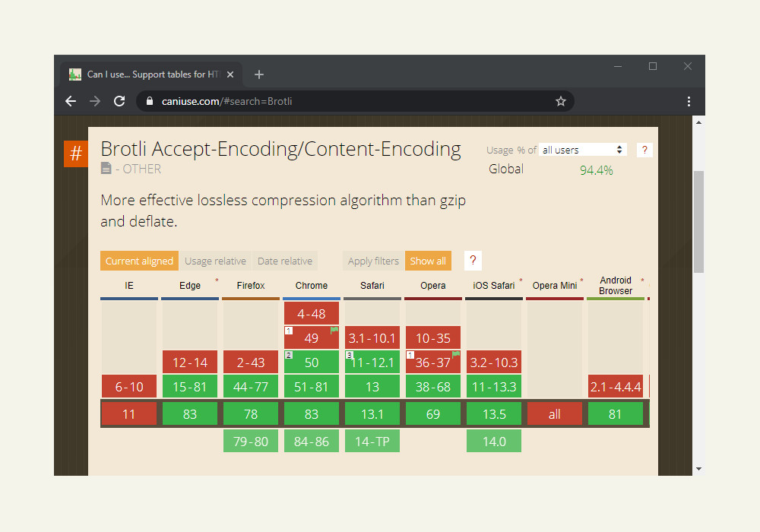This screenshot has height=532, width=760.
Task: Click the green flag on Chrome 49
Action: pyautogui.click(x=334, y=331)
